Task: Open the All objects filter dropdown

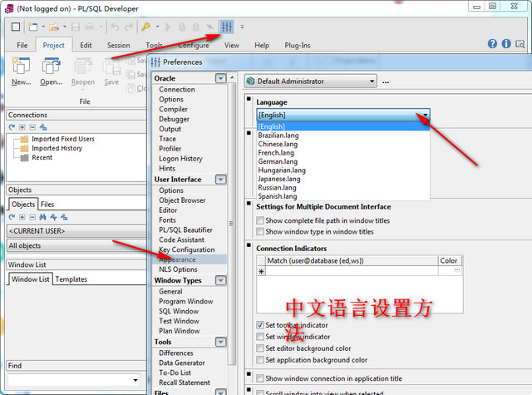Action: (76, 245)
